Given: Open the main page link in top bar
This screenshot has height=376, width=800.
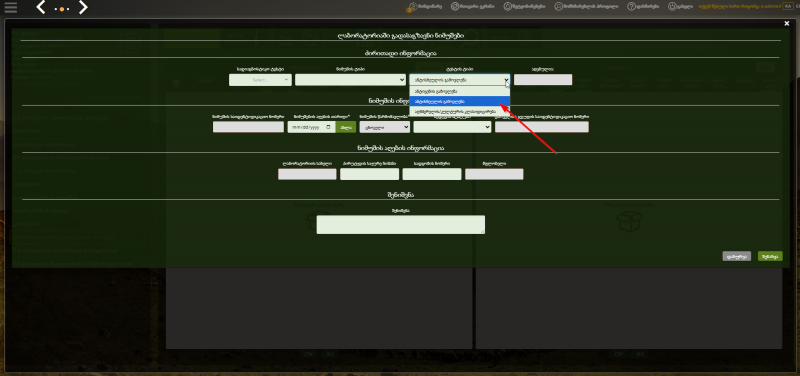Looking at the screenshot, I should tap(473, 7).
